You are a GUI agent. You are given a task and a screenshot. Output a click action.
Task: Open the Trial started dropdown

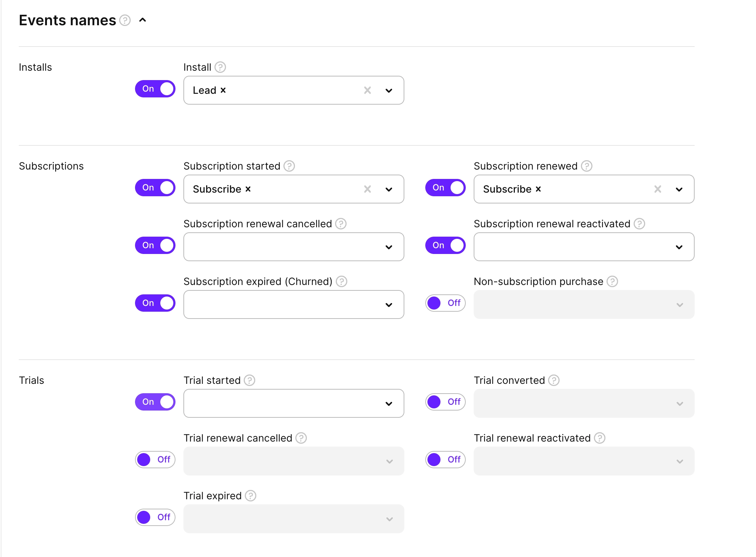click(x=389, y=404)
